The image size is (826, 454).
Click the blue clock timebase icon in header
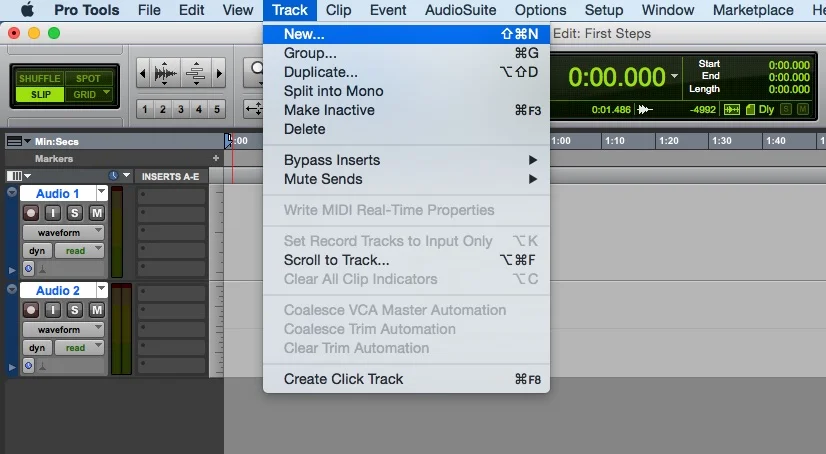tap(113, 175)
